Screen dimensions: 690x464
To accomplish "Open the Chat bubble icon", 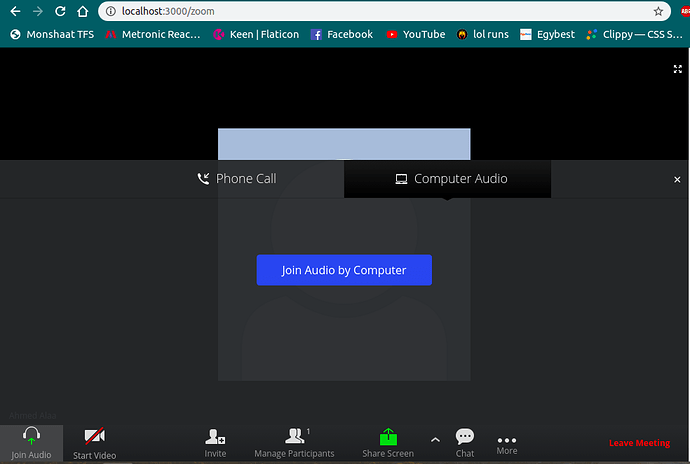I will [465, 436].
